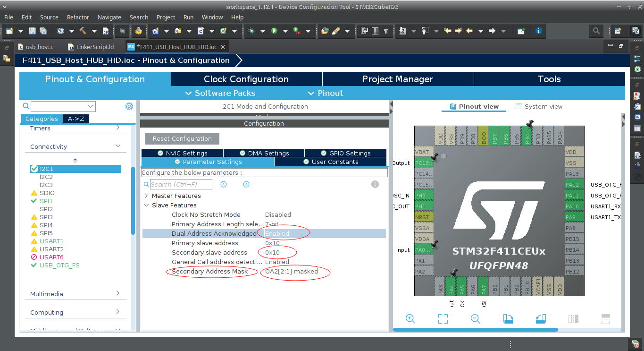Click the New wizard icon in toolbar
644x351 pixels.
pyautogui.click(x=9, y=31)
